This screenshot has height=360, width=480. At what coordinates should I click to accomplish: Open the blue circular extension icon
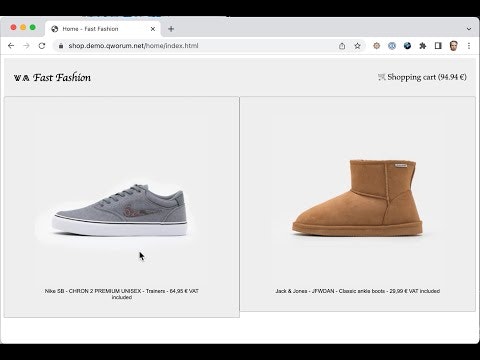coord(392,46)
